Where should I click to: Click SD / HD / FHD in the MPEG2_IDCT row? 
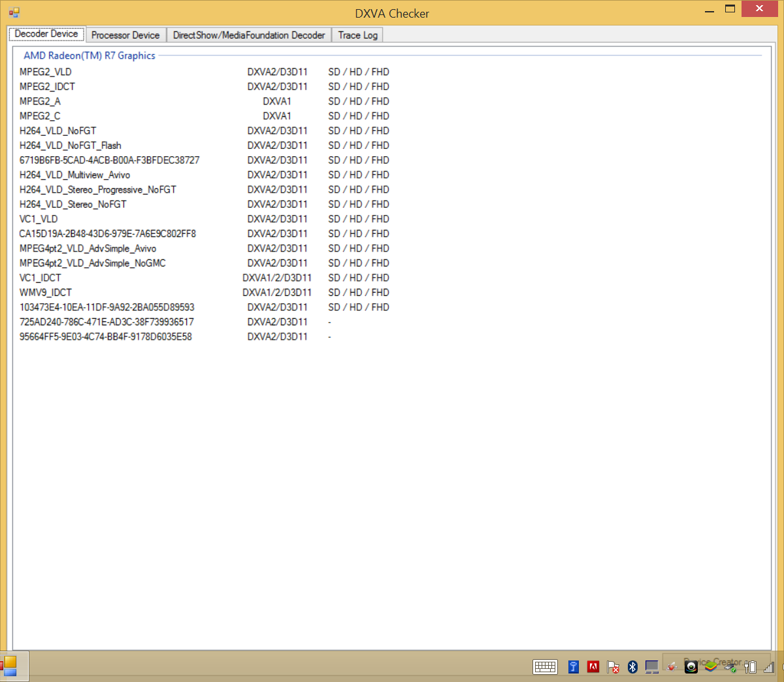click(359, 86)
